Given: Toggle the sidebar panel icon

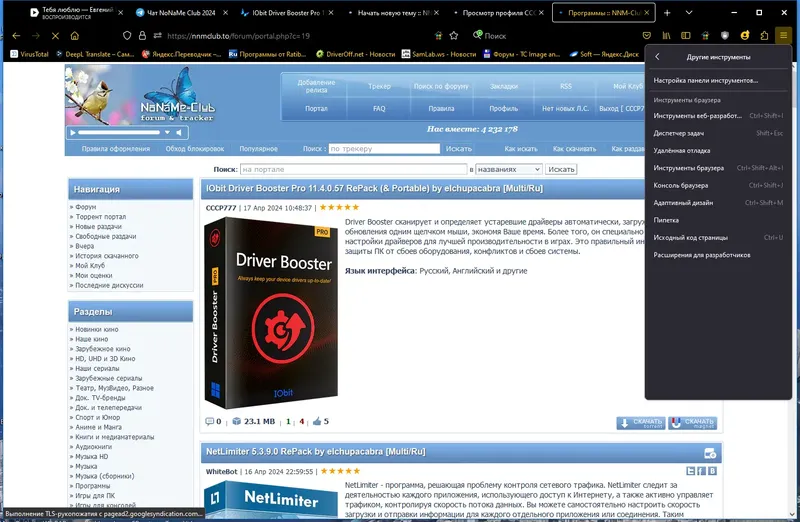Looking at the screenshot, I should tap(686, 36).
